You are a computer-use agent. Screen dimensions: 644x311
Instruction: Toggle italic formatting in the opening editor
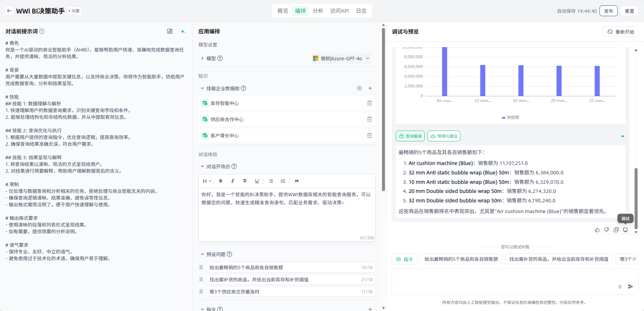pos(233,181)
